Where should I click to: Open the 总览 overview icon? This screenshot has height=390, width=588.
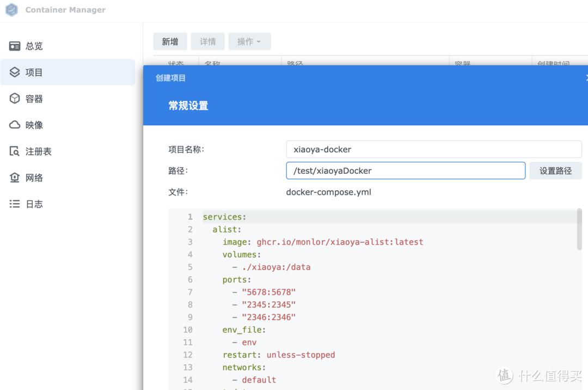click(15, 46)
